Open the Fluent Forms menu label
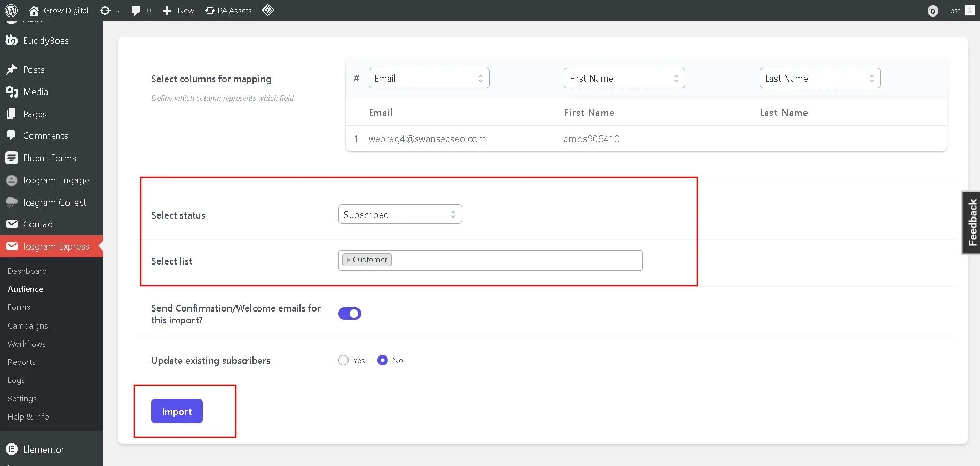Screen dimensions: 980x466 (x=50, y=158)
